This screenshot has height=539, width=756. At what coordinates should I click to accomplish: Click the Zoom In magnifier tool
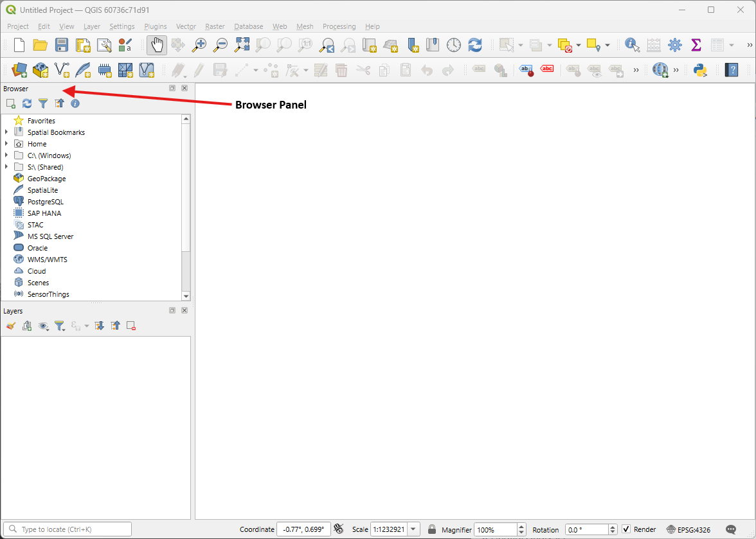point(200,45)
